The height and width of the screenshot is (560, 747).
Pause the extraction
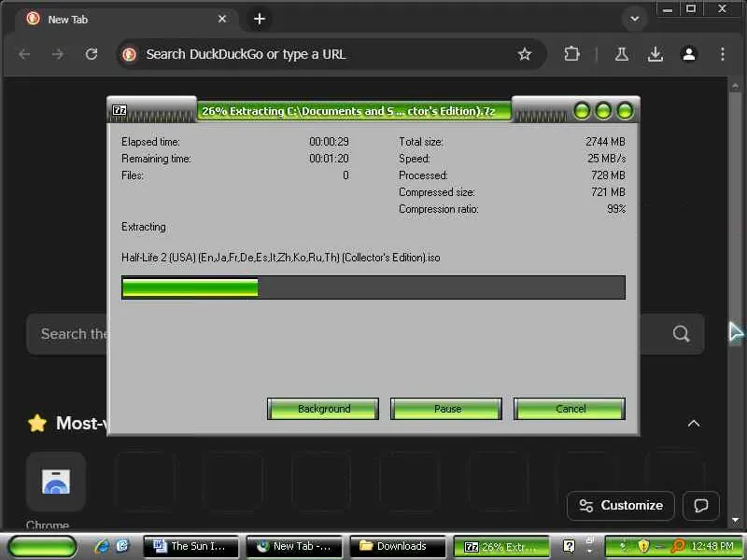pyautogui.click(x=446, y=409)
